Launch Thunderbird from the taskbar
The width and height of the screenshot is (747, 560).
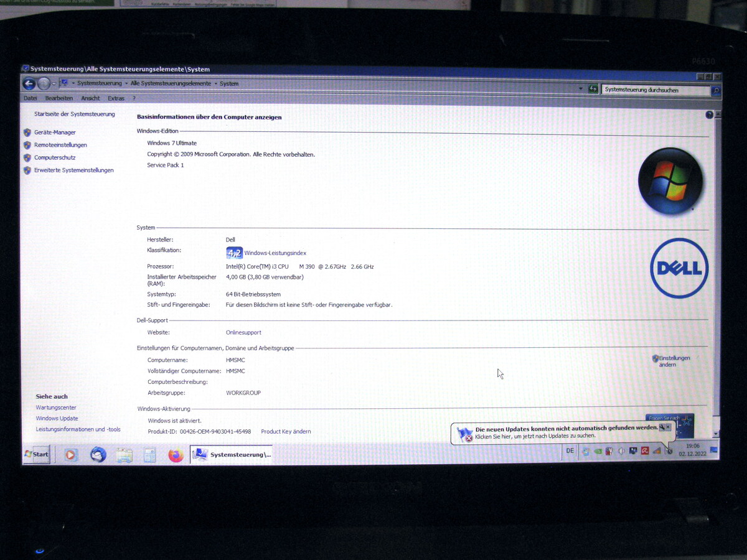98,455
